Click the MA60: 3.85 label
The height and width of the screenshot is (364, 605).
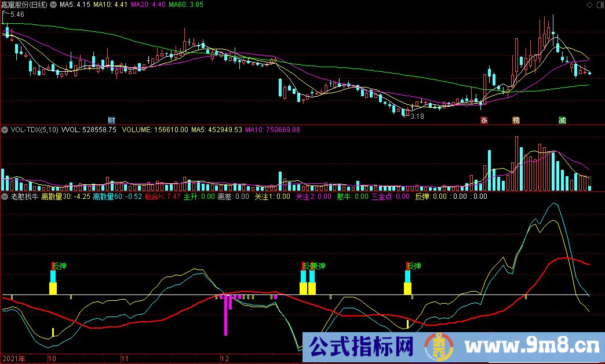tap(186, 5)
